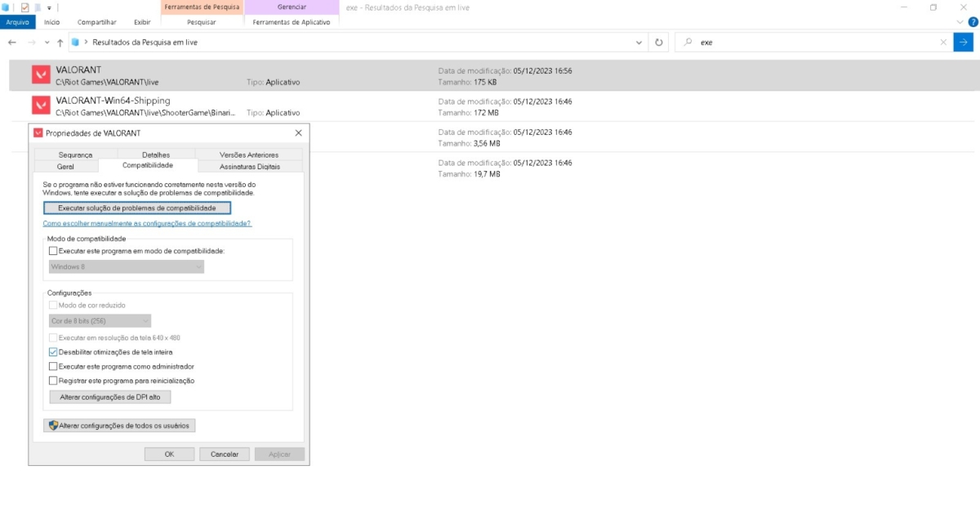Viewport: 980px width, 510px height.
Task: Clear the search box text
Action: [943, 42]
